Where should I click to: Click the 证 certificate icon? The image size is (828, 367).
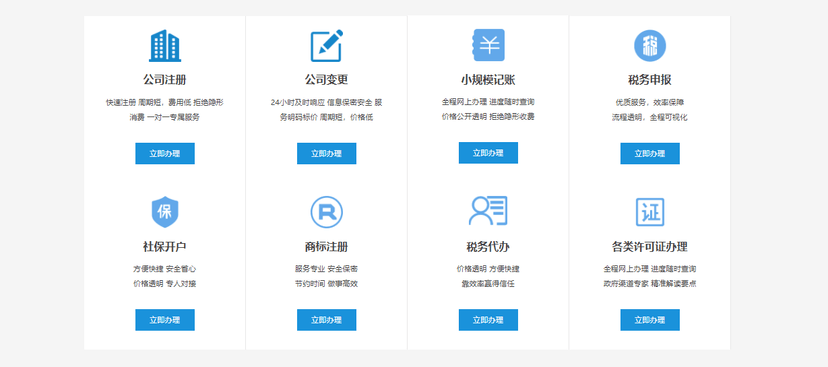click(x=650, y=212)
